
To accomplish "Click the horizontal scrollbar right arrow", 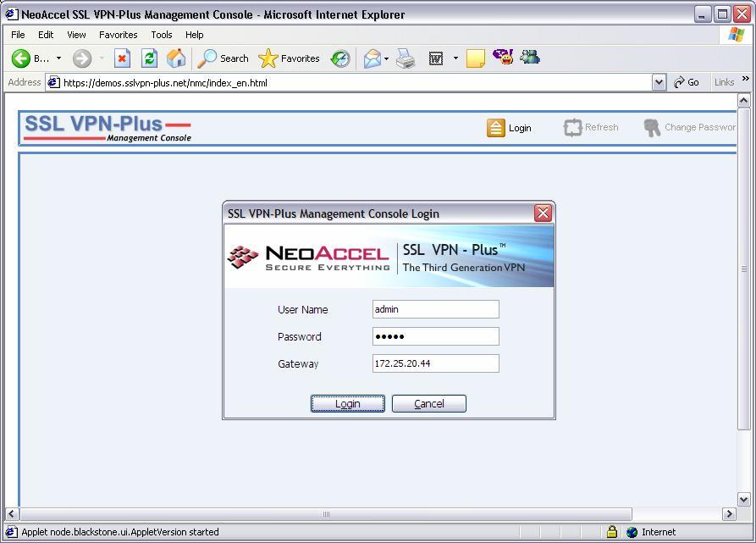I will [x=729, y=514].
